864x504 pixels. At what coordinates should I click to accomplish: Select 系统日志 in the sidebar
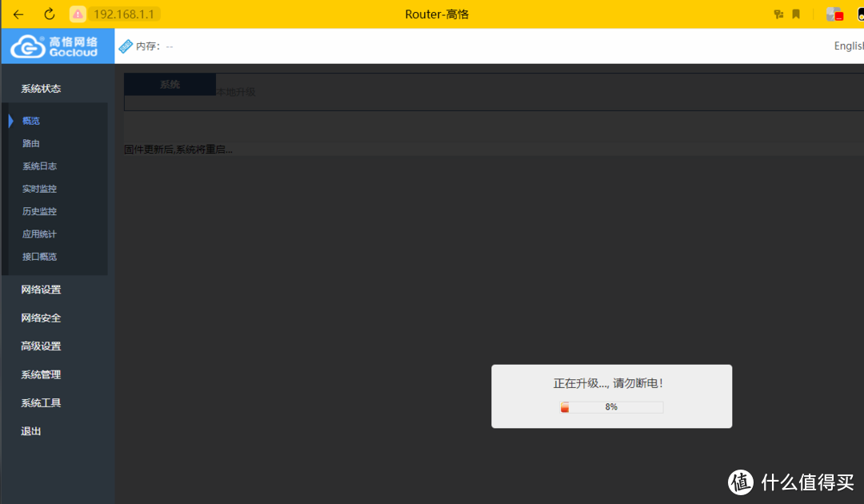[x=39, y=166]
